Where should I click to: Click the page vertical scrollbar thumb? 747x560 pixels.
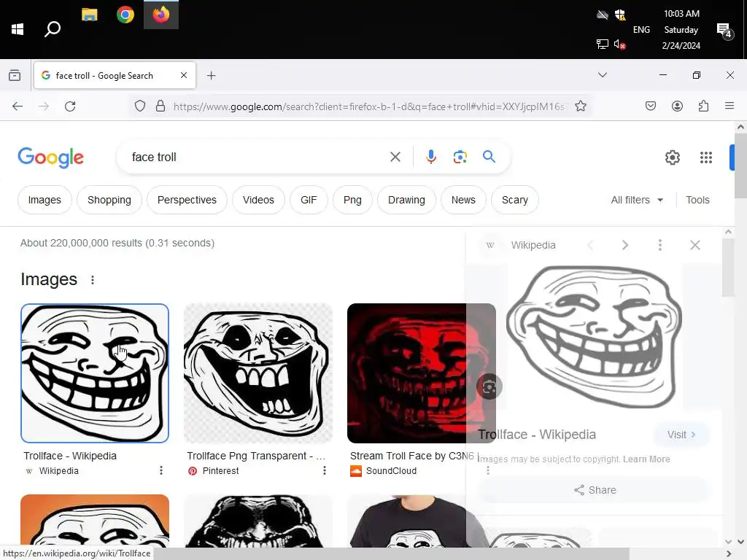pos(740,167)
